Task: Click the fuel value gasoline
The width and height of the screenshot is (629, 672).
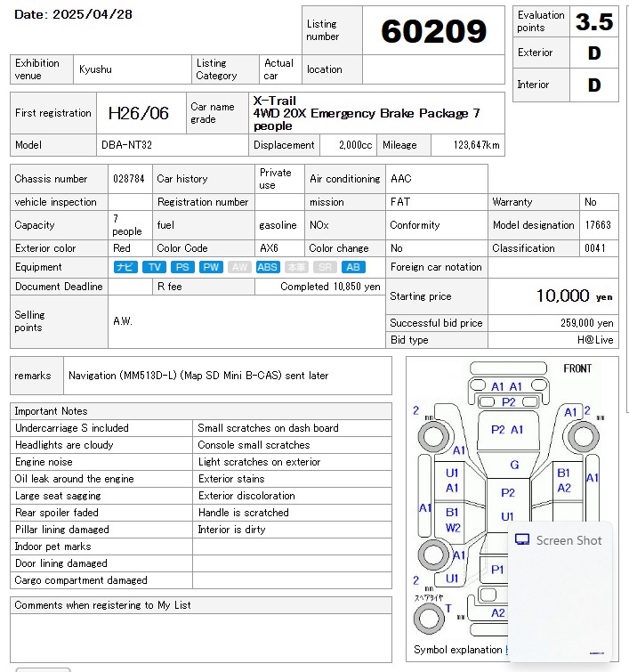Action: click(x=278, y=225)
